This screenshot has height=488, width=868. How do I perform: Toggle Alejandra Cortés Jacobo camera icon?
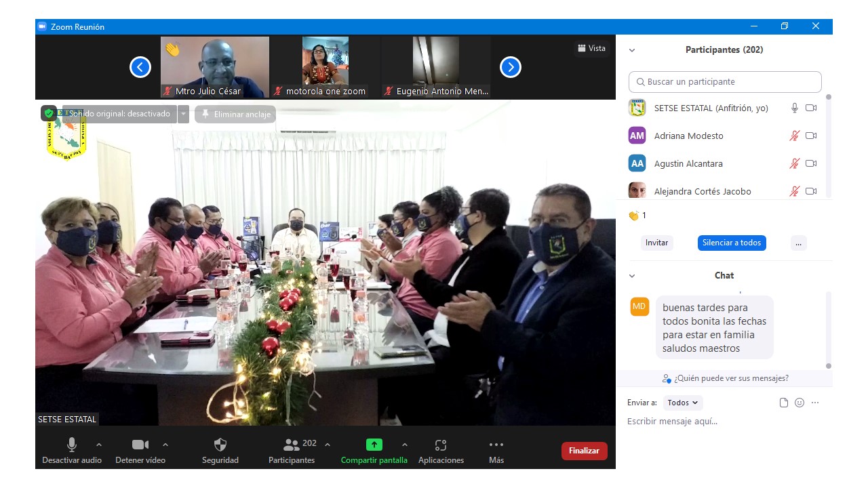click(811, 191)
